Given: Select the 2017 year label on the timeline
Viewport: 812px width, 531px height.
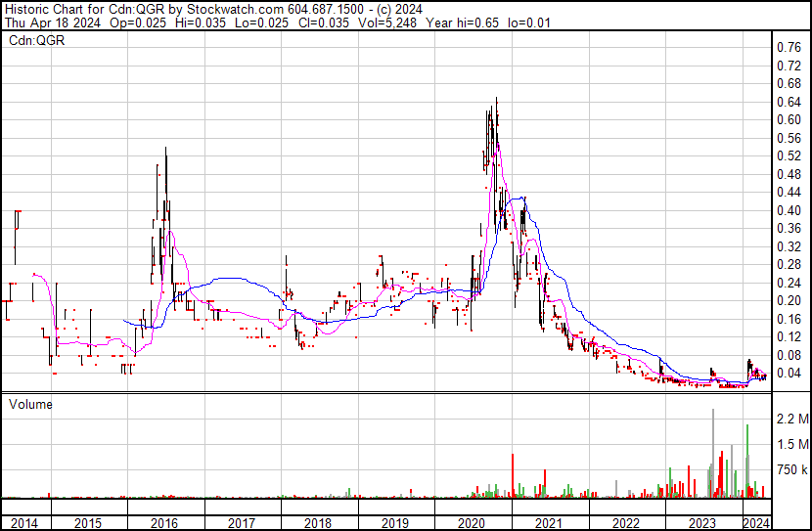Looking at the screenshot, I should [242, 523].
